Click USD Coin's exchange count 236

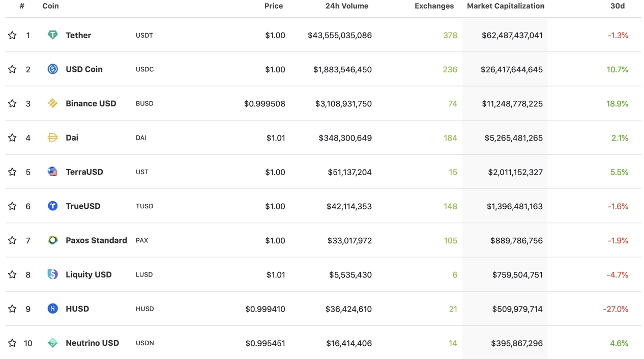pyautogui.click(x=450, y=69)
